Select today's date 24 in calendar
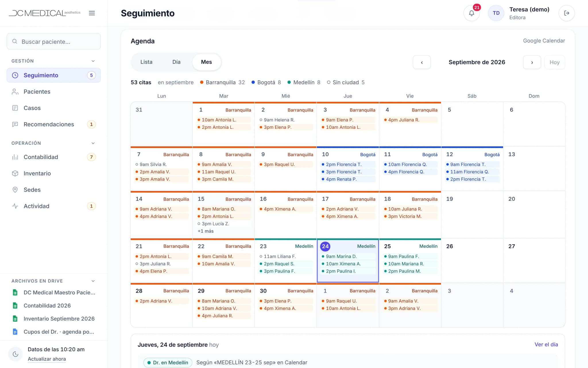Viewport: 588px width, 368px height. tap(325, 246)
